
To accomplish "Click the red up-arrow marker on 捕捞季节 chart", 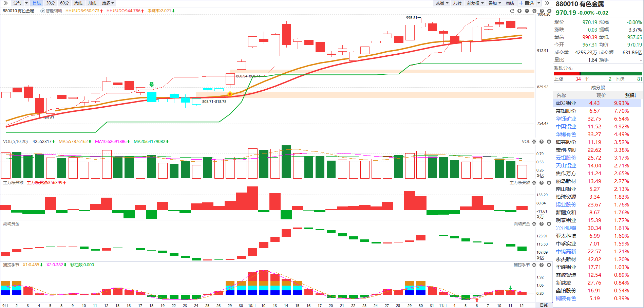I will coord(477,300).
